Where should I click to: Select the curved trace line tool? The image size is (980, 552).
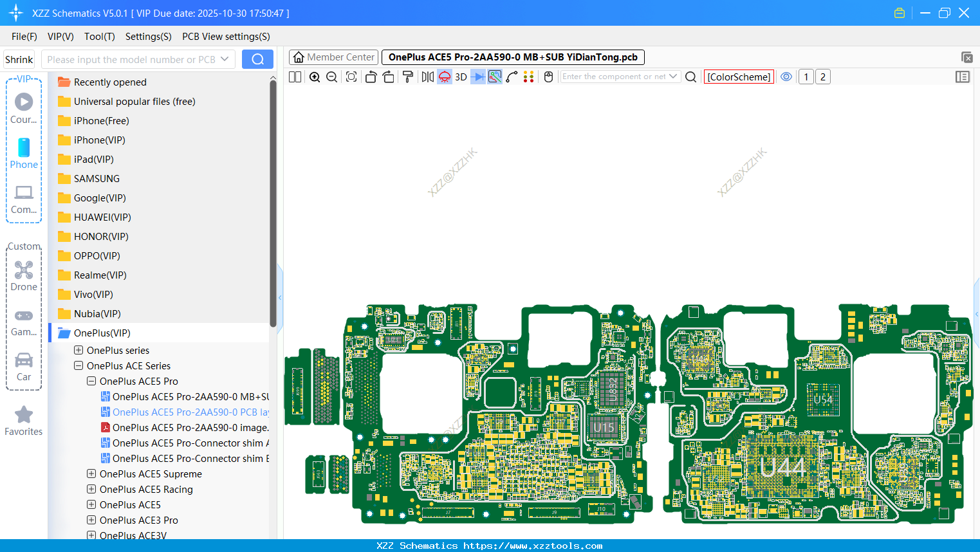(x=512, y=77)
